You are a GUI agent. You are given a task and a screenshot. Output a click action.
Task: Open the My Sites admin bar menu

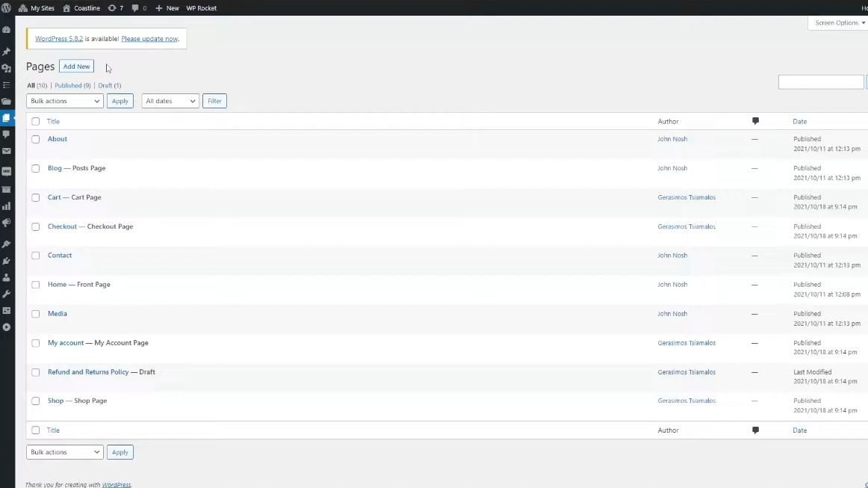coord(37,8)
